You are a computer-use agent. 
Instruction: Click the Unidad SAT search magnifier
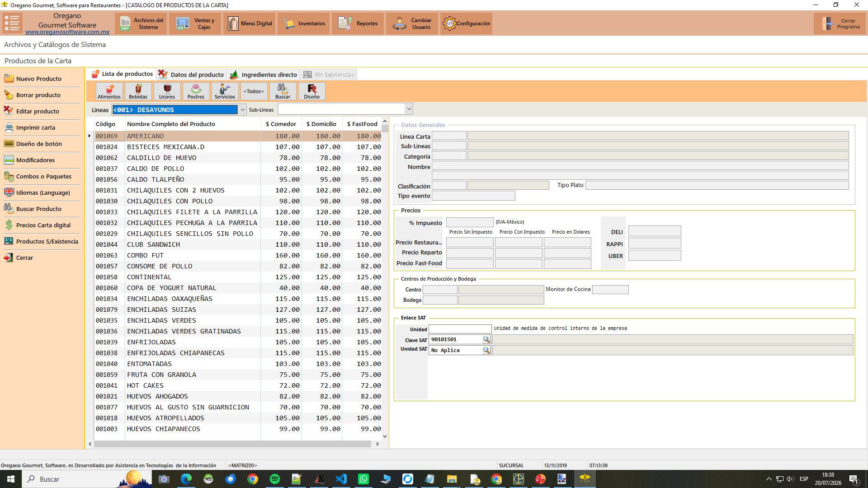486,350
